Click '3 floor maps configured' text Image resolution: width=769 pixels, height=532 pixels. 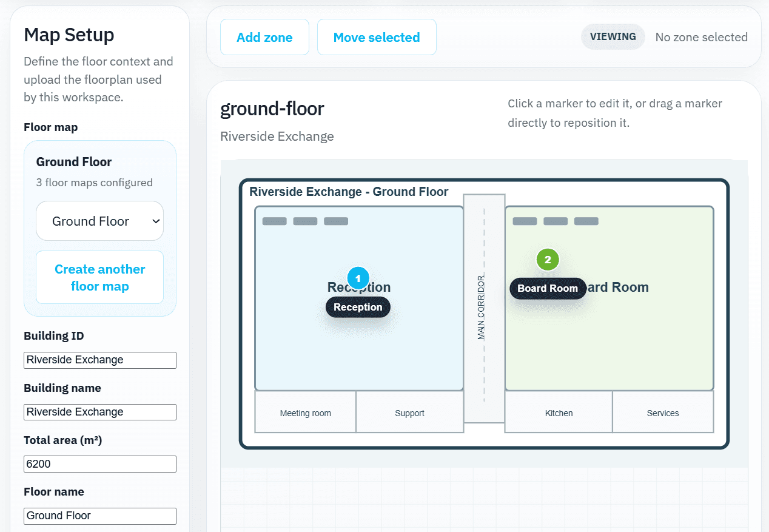(95, 183)
